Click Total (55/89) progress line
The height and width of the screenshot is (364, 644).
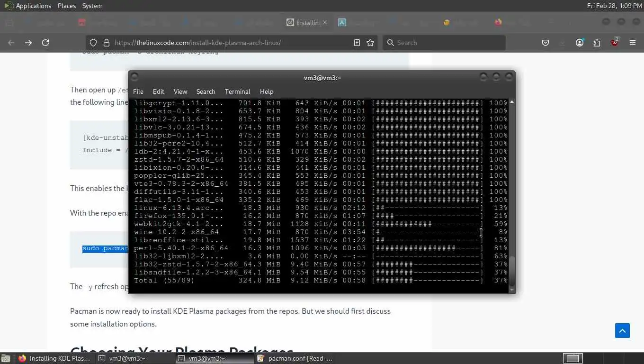pos(321,280)
